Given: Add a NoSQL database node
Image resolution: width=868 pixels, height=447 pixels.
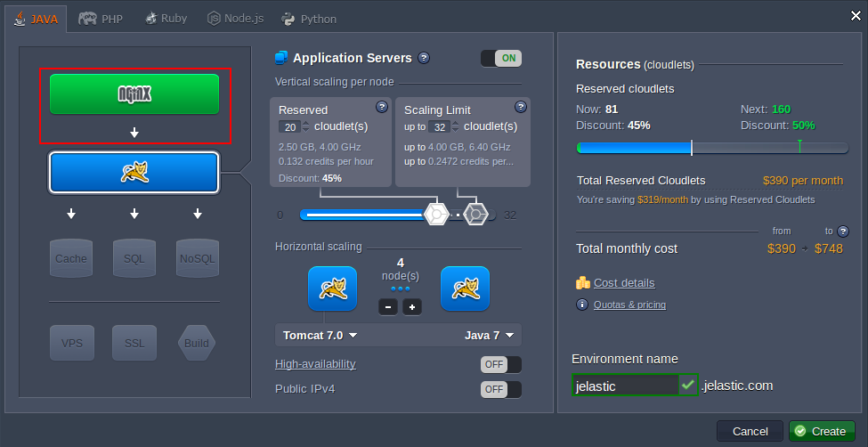Looking at the screenshot, I should (x=197, y=258).
